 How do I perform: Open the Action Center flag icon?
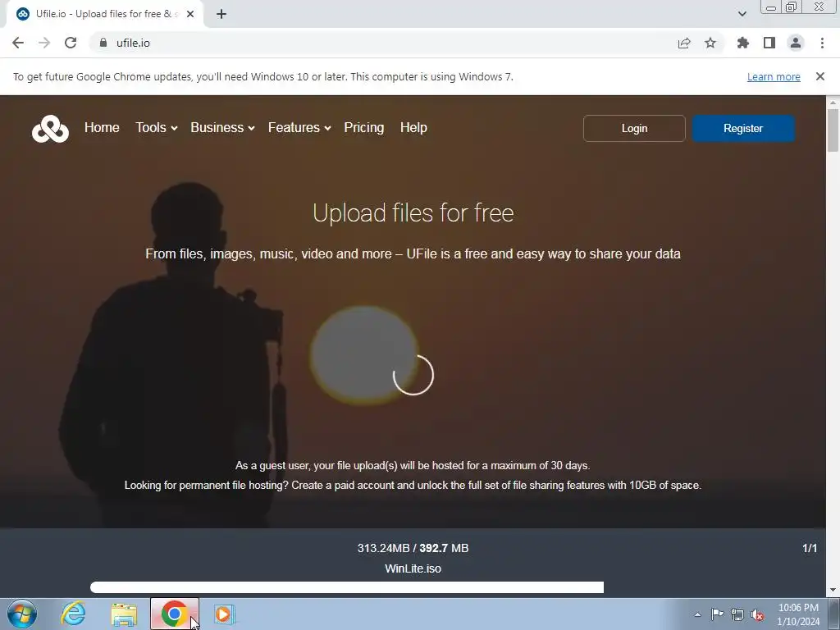click(717, 614)
